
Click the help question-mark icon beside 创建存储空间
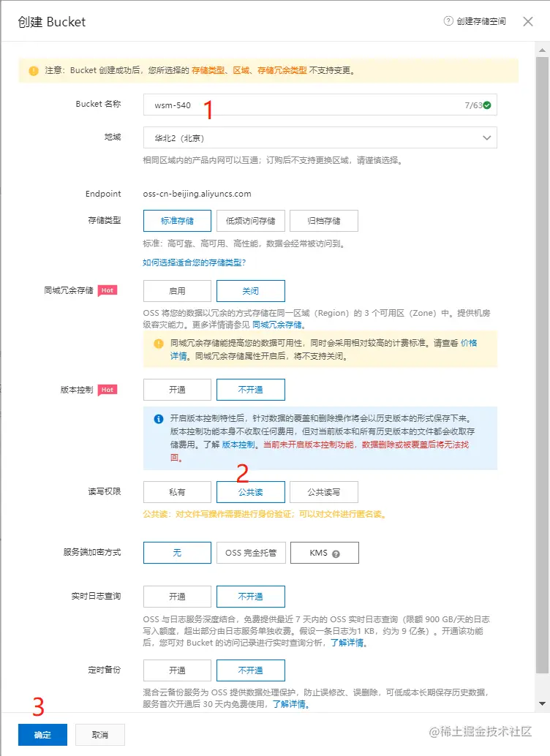(x=448, y=21)
